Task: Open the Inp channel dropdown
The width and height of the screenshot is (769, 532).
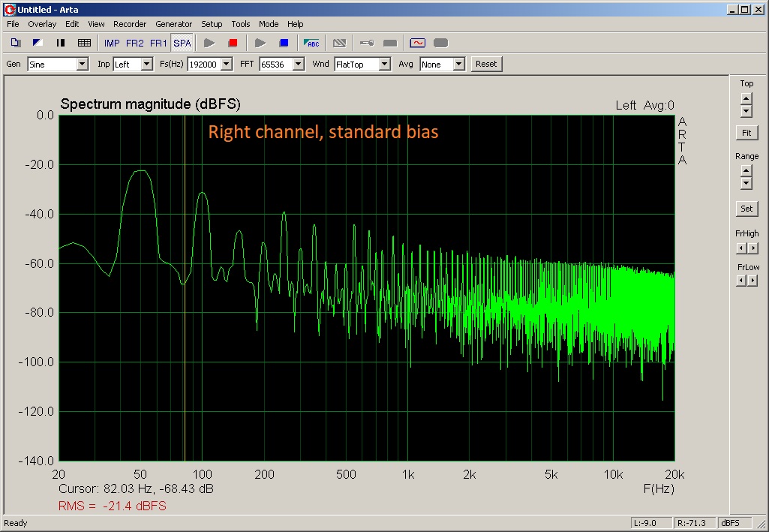Action: 146,65
